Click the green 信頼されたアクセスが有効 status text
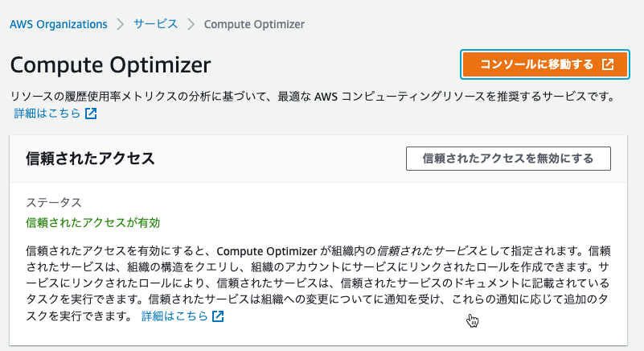Screen dimensions: 644x351 coord(92,223)
